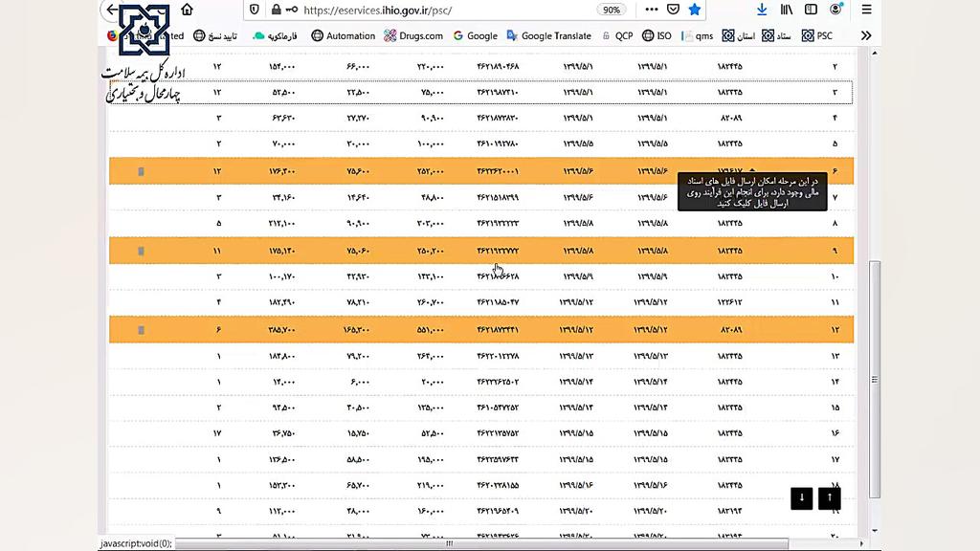
Task: Open the Downloads arrow panel
Action: pos(762,10)
